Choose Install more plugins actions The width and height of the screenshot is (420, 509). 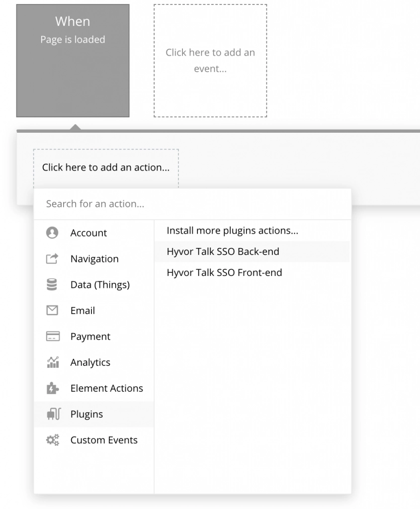(x=252, y=231)
